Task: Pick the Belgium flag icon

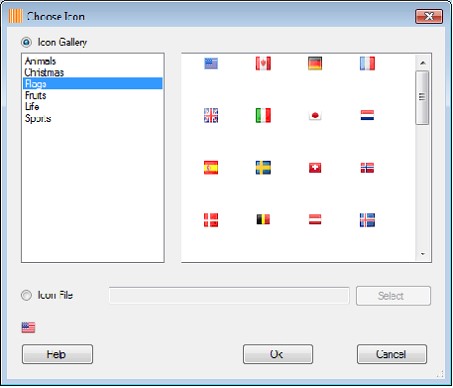Action: 263,219
